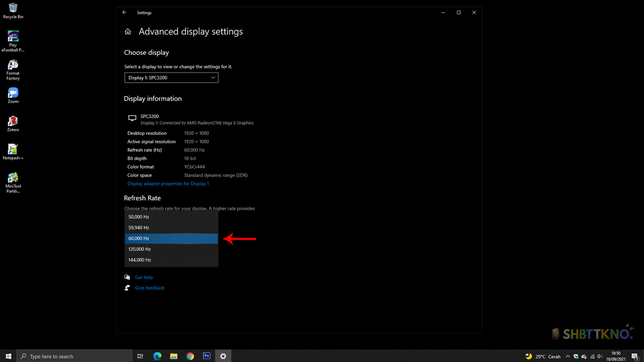Adjust system volume from the tray
This screenshot has height=362, width=644.
[x=599, y=356]
